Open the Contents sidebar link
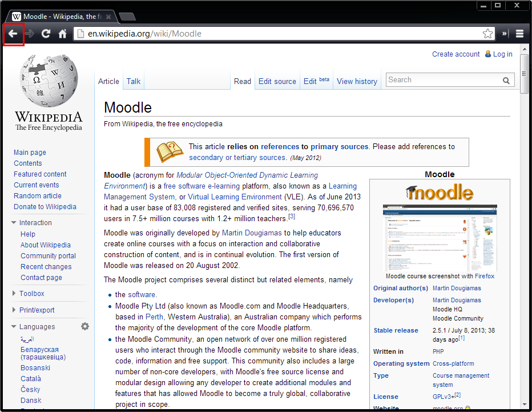This screenshot has width=532, height=412. 28,163
